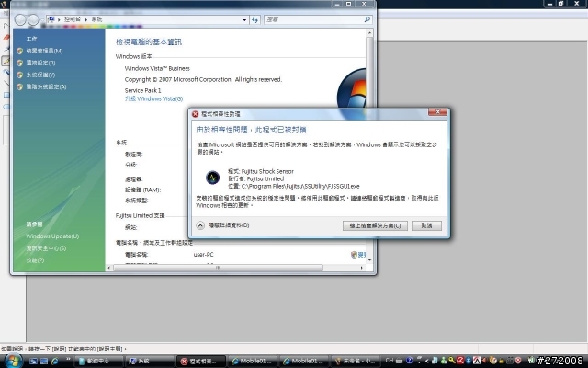Select 系統 in the address breadcrumb
The image size is (588, 368).
tap(96, 19)
